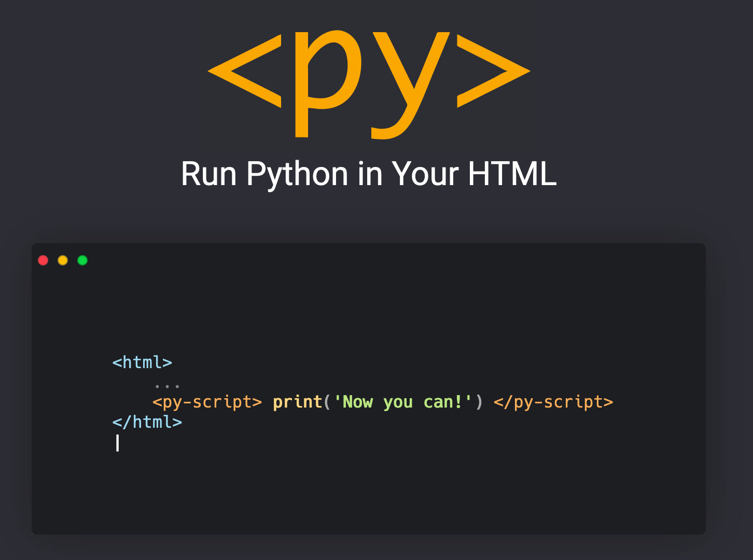This screenshot has width=753, height=560.
Task: Click the right angle bracket of the logo
Action: 493,70
